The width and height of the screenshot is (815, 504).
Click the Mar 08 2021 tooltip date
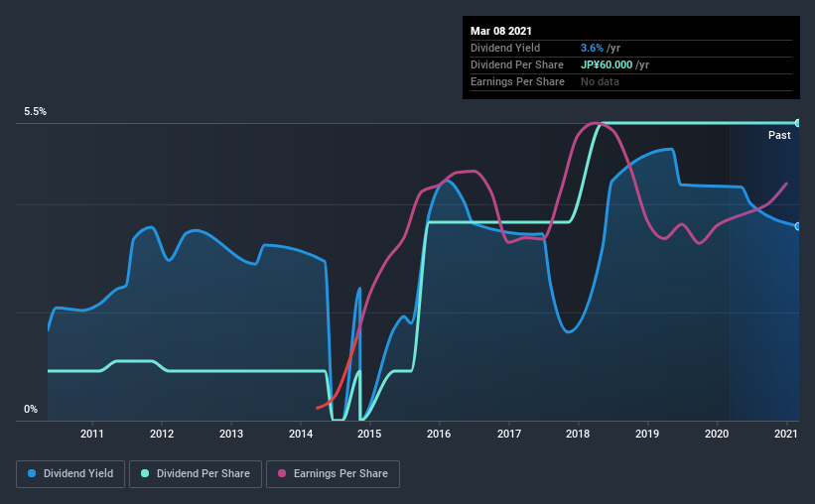501,31
